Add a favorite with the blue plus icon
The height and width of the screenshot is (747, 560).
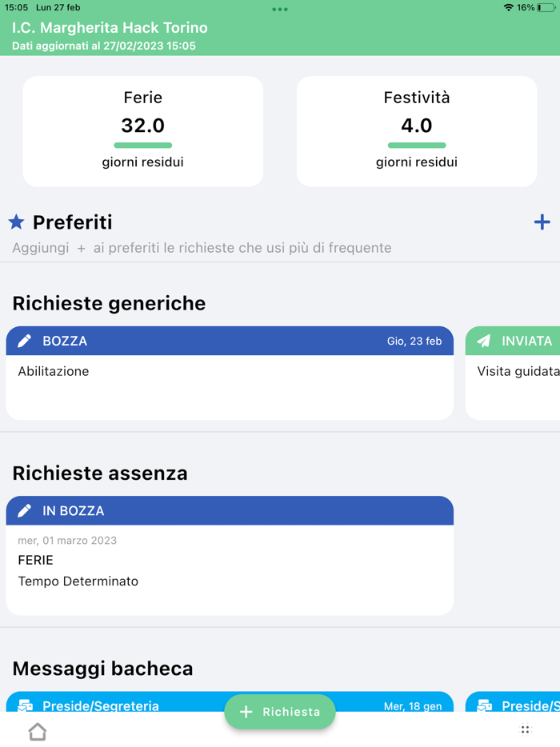tap(542, 222)
